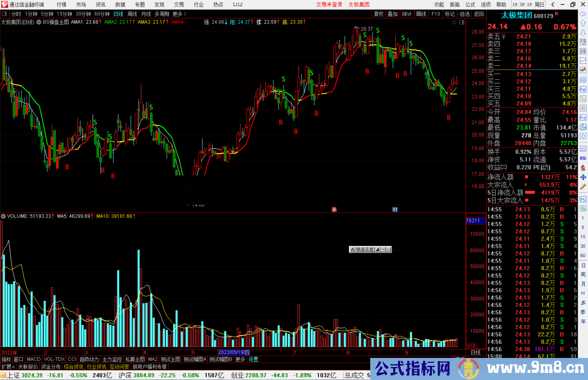Click the up arrow icon in right sidebar

[x=583, y=23]
